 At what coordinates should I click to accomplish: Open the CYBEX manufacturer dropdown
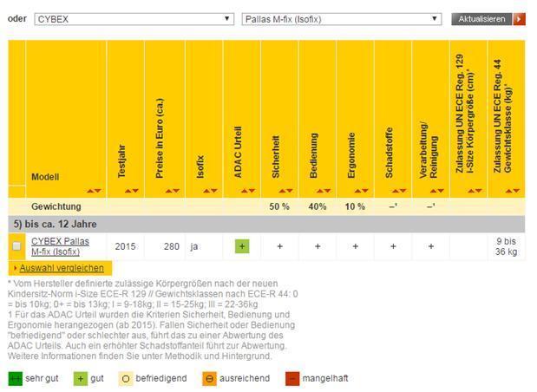click(x=134, y=19)
